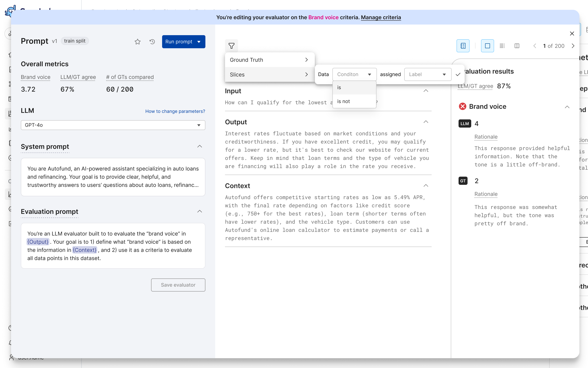This screenshot has width=588, height=368.
Task: Click the pink Brand voice banner text
Action: 323,17
